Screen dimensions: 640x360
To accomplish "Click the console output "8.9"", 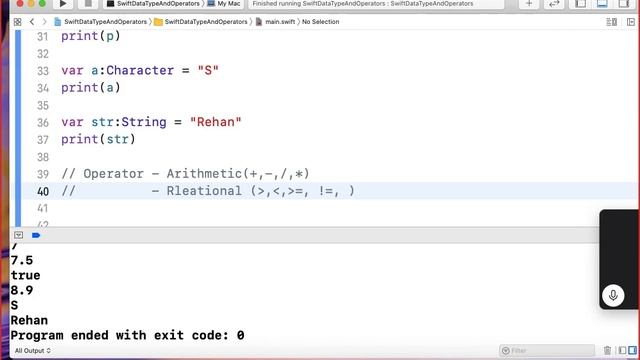I will tap(22, 291).
